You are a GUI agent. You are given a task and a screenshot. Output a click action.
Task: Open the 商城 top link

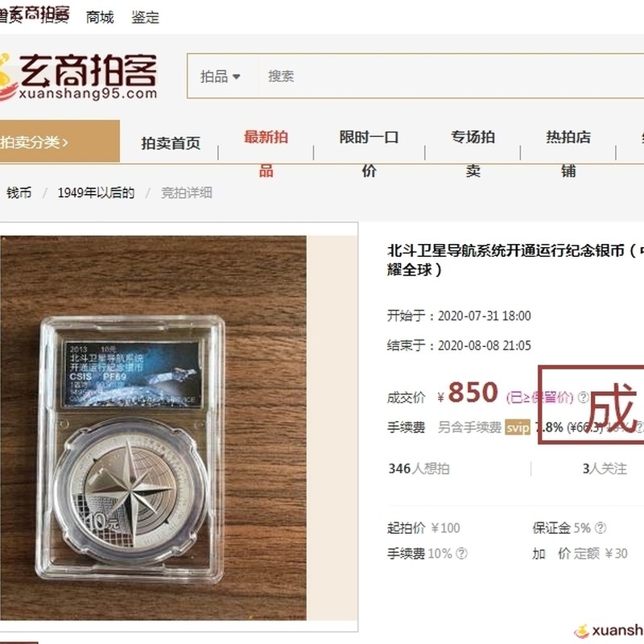[100, 17]
